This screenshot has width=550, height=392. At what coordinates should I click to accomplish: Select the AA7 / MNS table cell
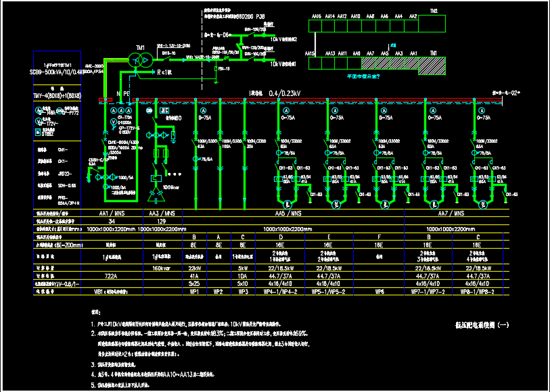pos(451,214)
